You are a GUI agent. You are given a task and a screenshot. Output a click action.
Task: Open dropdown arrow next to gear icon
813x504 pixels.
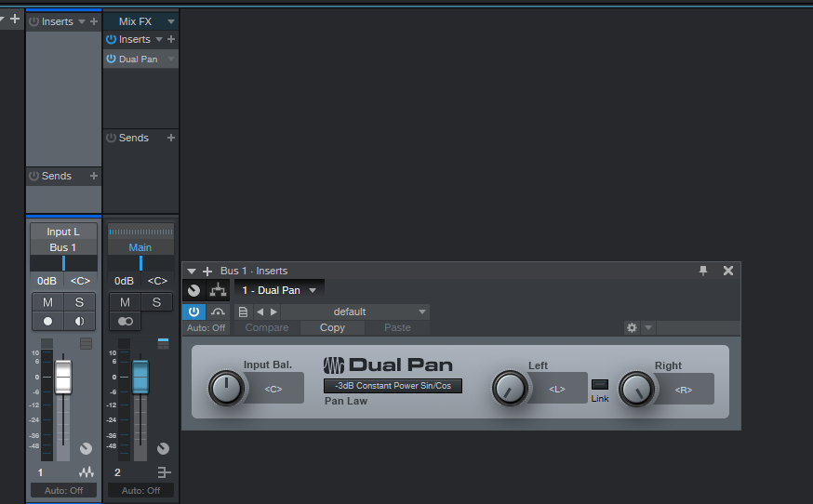click(x=648, y=327)
